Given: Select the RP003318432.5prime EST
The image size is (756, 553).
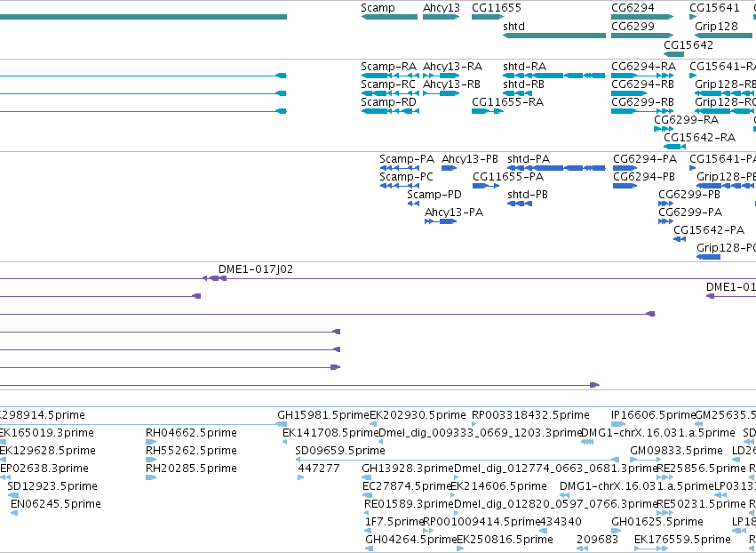Looking at the screenshot, I should (x=474, y=424).
